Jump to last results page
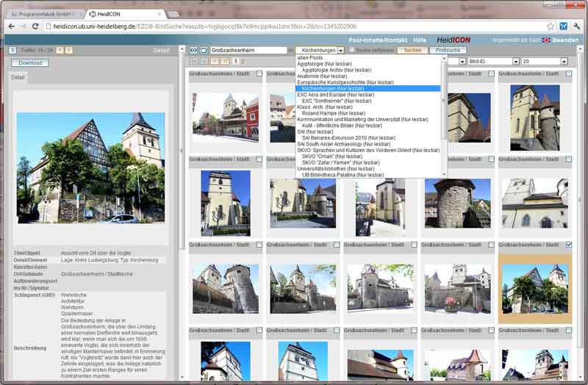The width and height of the screenshot is (588, 385). tap(225, 61)
